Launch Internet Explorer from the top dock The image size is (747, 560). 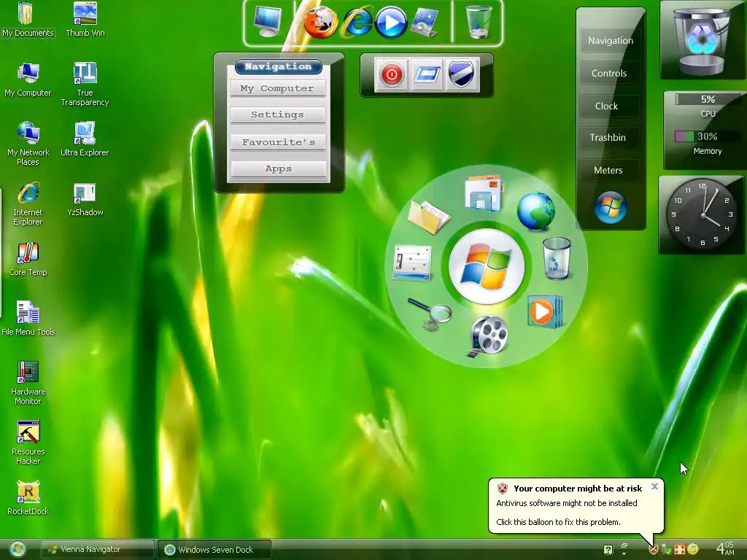coord(357,22)
